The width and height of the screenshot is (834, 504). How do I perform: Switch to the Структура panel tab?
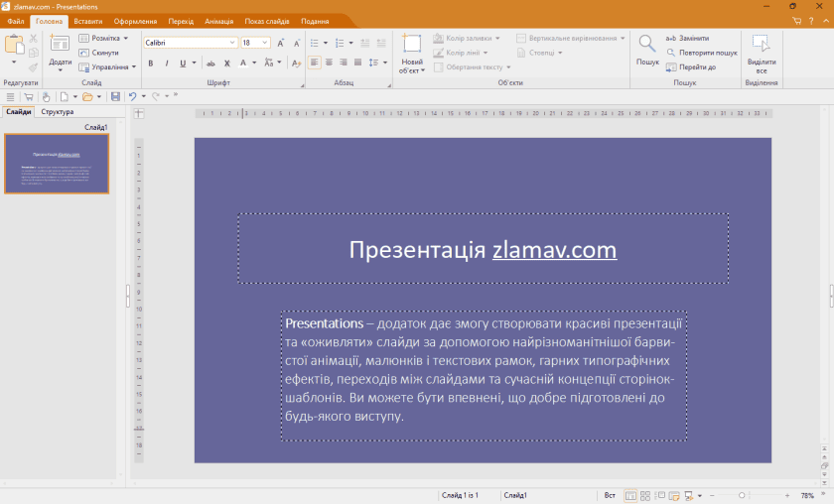coord(58,112)
